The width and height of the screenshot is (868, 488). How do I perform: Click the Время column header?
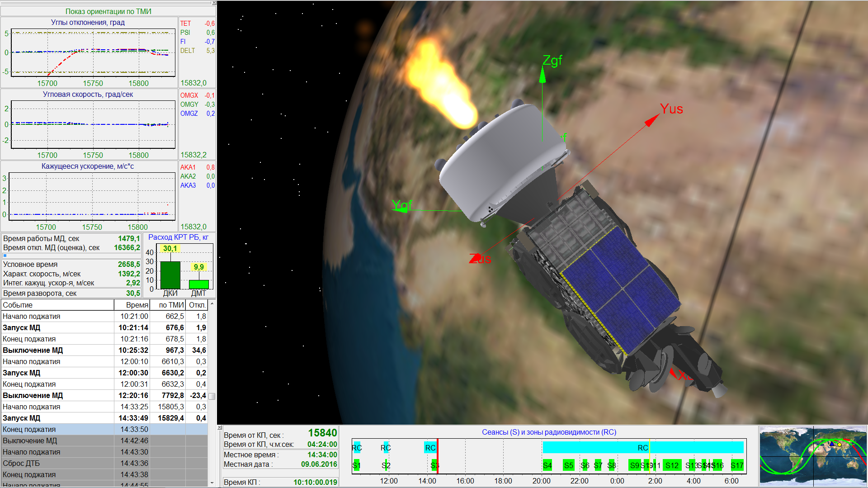tap(132, 305)
